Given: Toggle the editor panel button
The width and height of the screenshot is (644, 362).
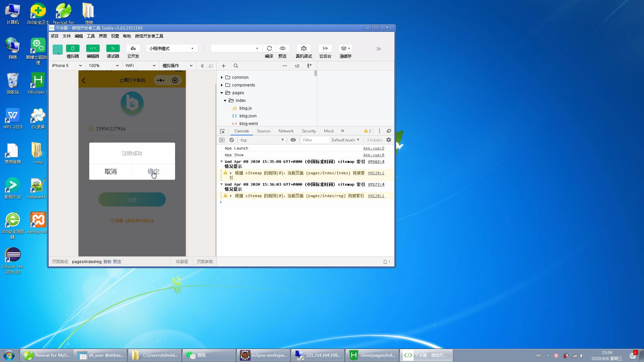Looking at the screenshot, I should pyautogui.click(x=93, y=49).
